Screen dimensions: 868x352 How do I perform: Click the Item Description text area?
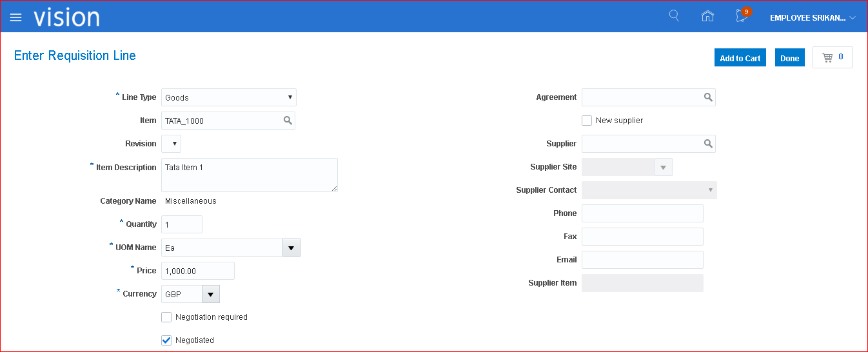click(249, 175)
